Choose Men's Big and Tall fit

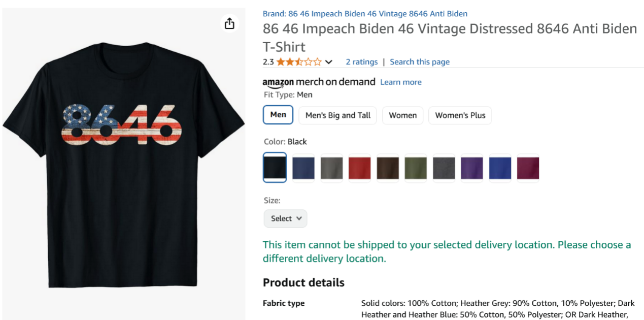coord(338,115)
